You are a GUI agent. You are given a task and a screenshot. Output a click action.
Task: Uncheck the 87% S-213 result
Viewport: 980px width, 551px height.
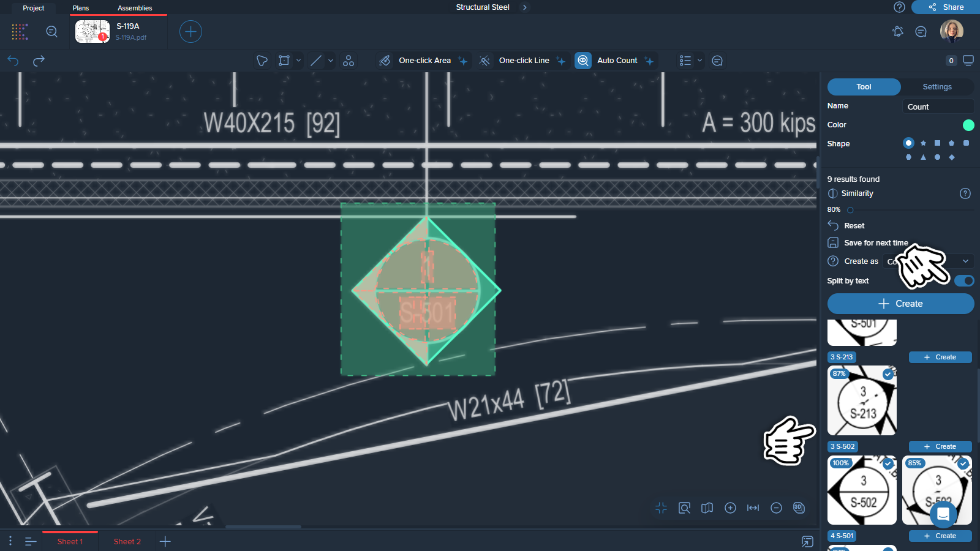(888, 374)
